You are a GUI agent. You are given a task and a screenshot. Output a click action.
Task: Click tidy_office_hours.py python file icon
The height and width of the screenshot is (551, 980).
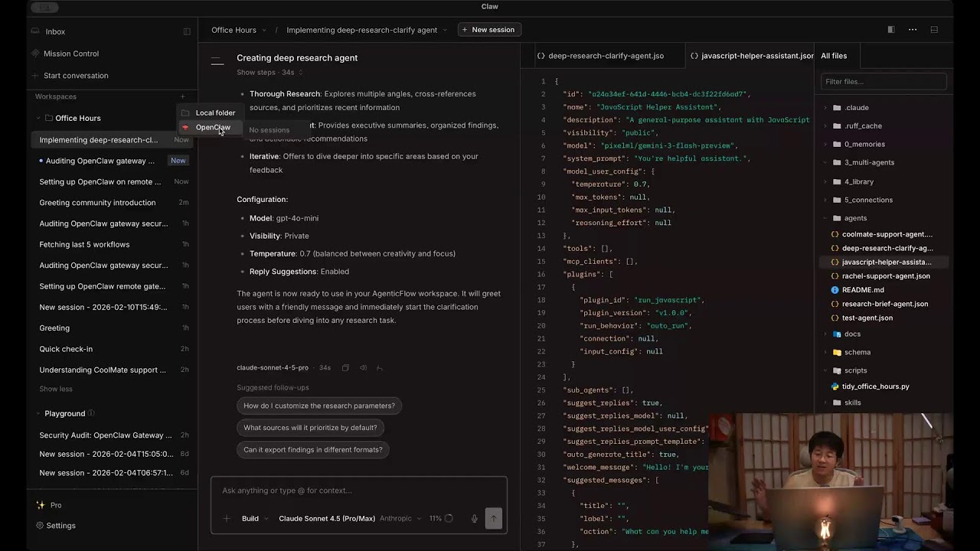pyautogui.click(x=835, y=386)
